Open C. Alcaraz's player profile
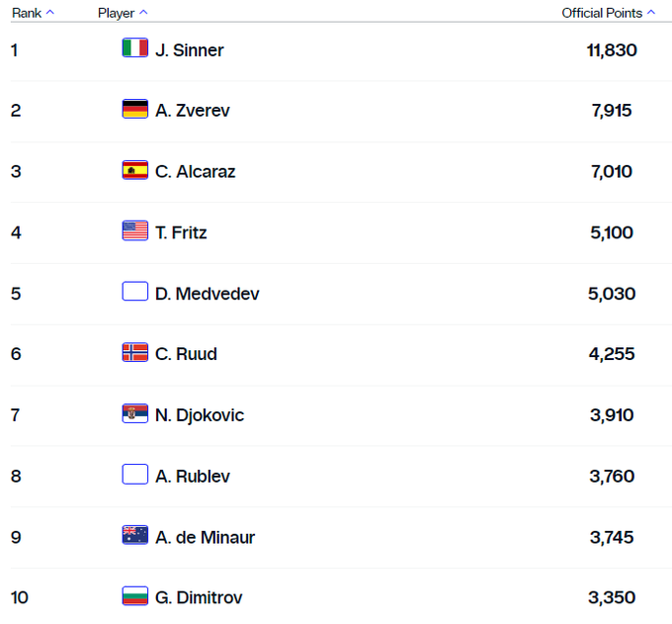672x624 pixels. tap(196, 172)
